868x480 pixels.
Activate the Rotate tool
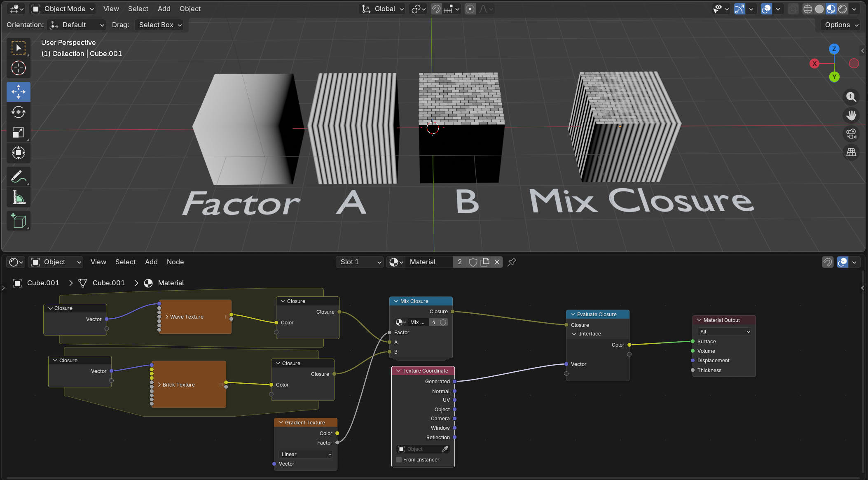19,112
